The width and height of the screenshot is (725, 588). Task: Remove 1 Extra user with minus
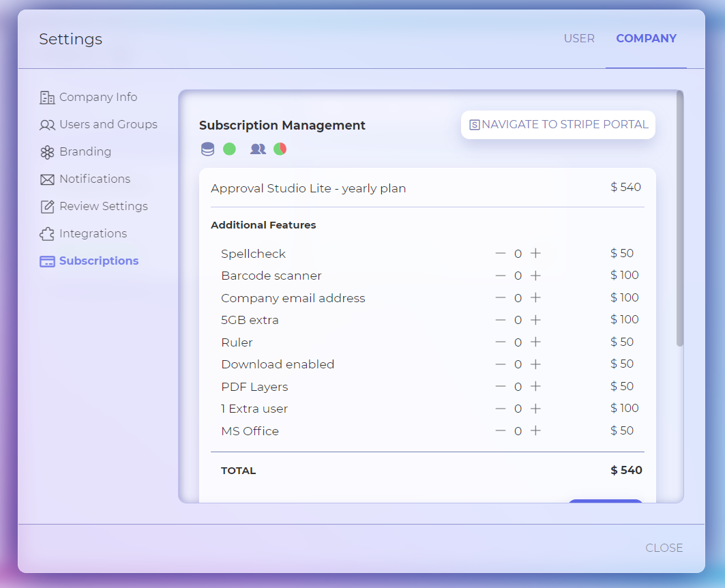pos(501,409)
